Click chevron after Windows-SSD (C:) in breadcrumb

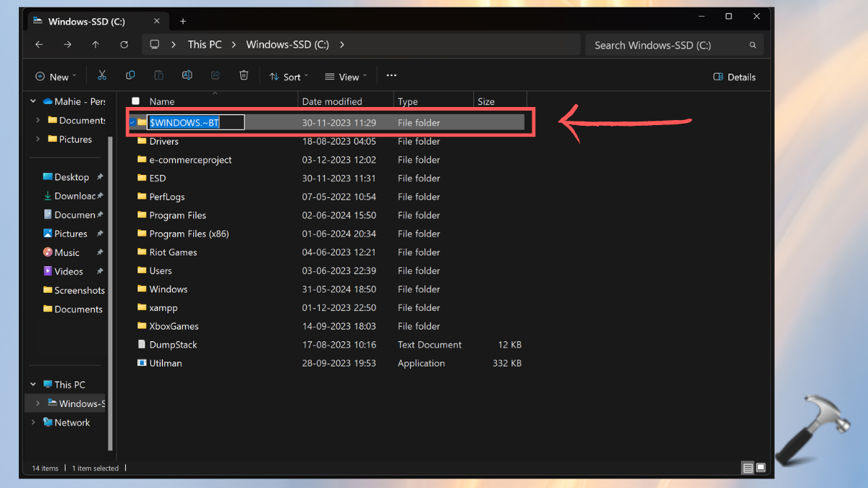tap(341, 45)
